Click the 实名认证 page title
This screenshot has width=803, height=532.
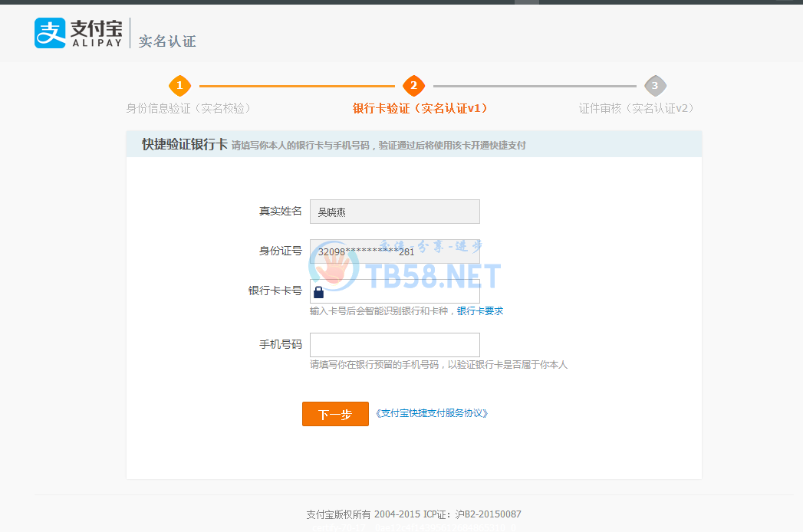pos(166,41)
